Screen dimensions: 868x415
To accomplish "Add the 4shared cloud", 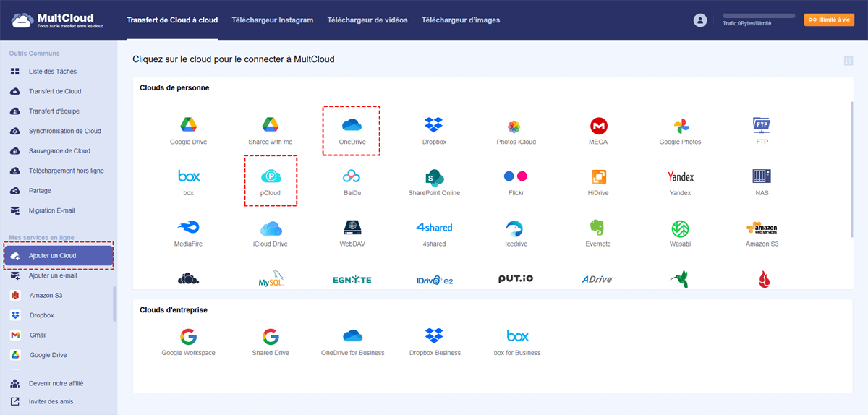I will 434,234.
